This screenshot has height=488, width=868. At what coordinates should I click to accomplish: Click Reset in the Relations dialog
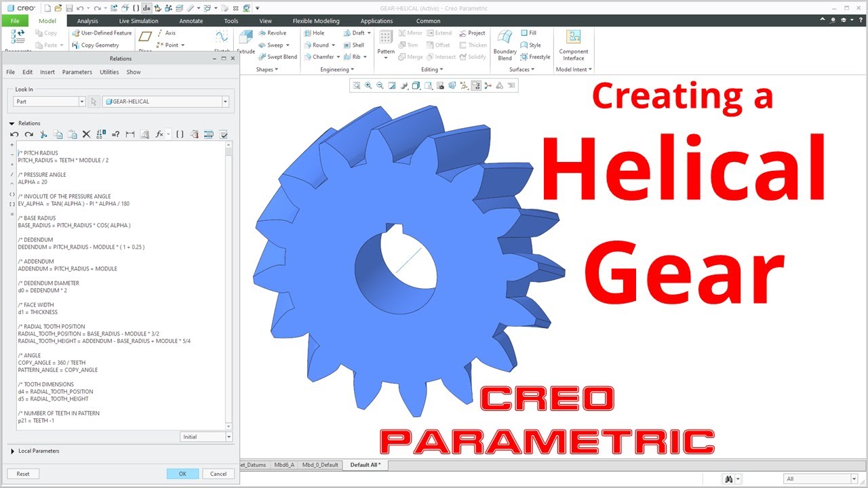tap(23, 474)
